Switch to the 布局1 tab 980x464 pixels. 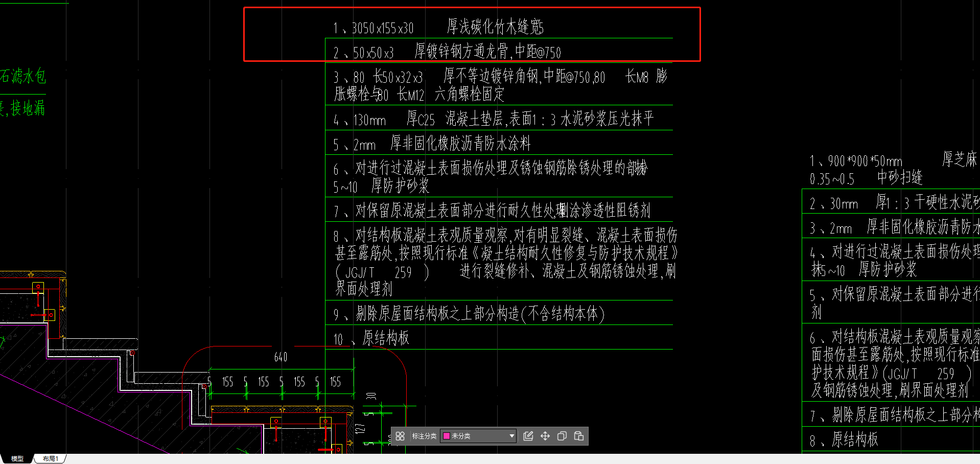tap(51, 459)
